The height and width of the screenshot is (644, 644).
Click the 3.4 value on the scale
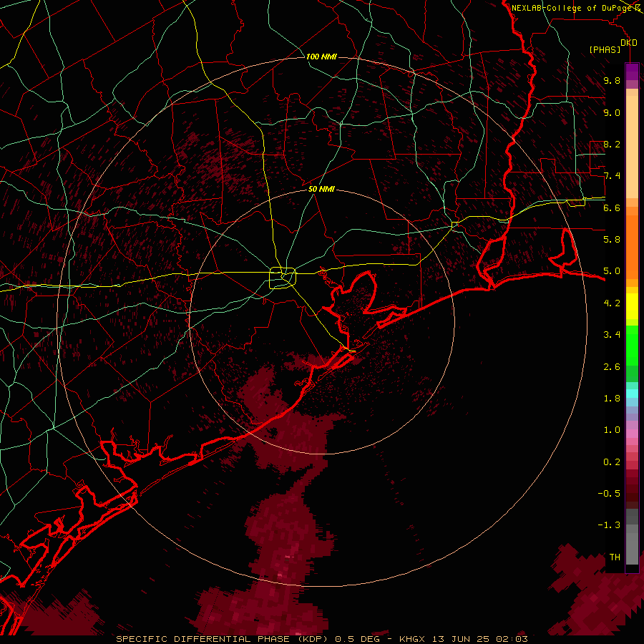tap(612, 335)
